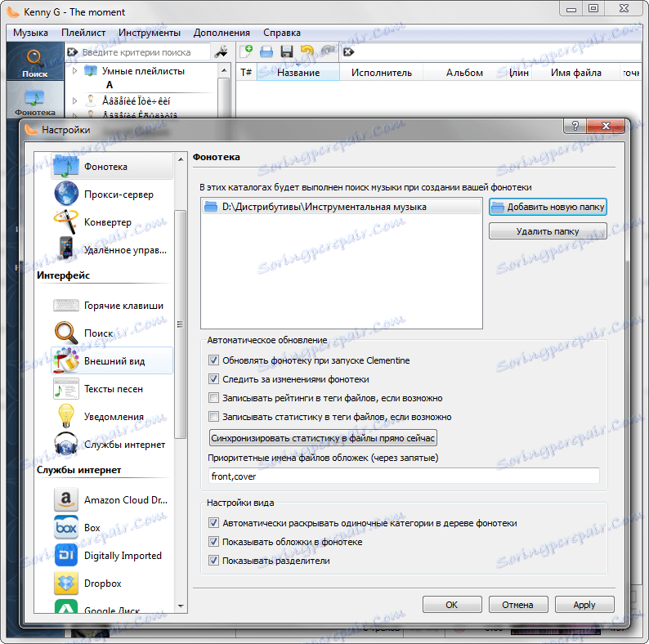
Task: Click the cover file names input field
Action: [x=404, y=476]
